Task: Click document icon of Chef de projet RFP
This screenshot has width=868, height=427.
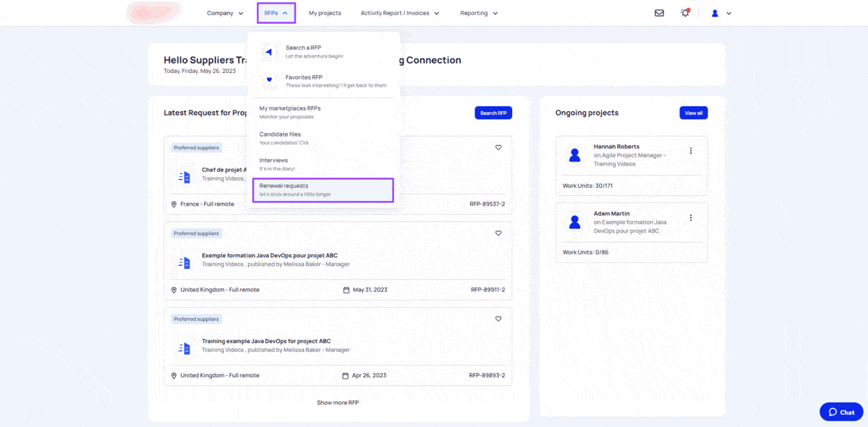Action: 184,177
